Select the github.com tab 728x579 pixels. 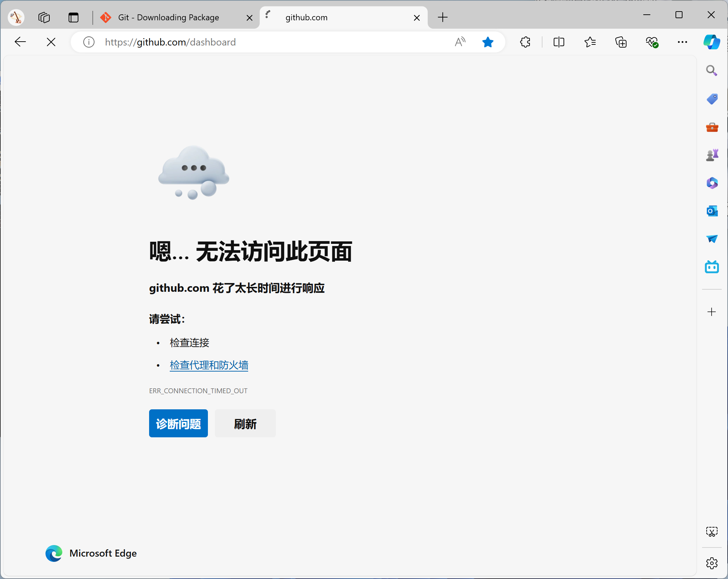(x=343, y=17)
